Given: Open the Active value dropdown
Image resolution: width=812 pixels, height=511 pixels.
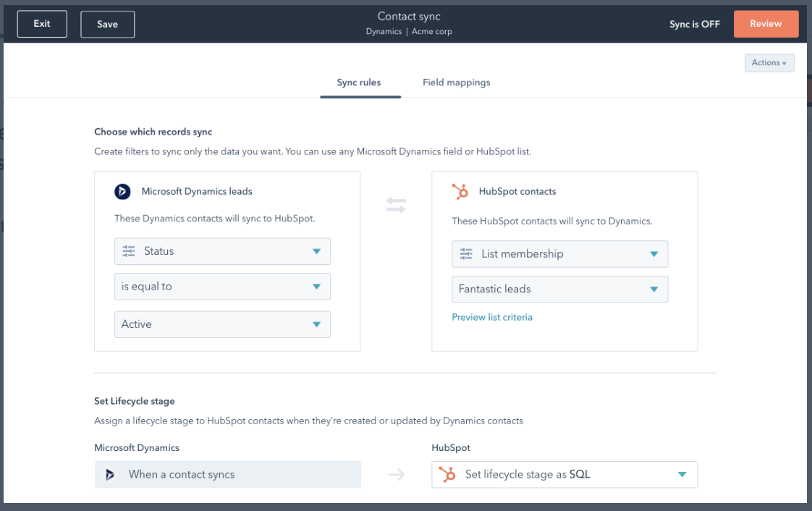Looking at the screenshot, I should click(x=222, y=324).
